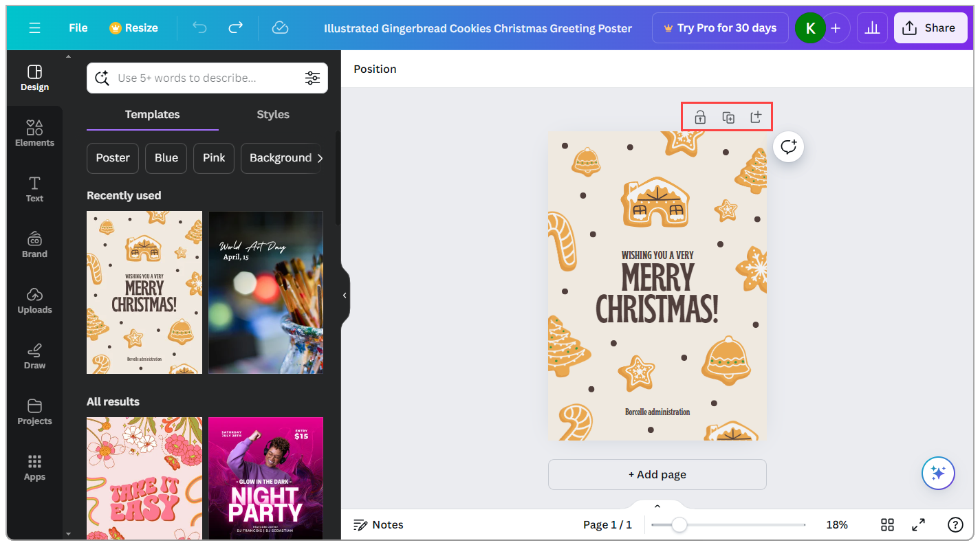
Task: Open the File menu
Action: (78, 27)
